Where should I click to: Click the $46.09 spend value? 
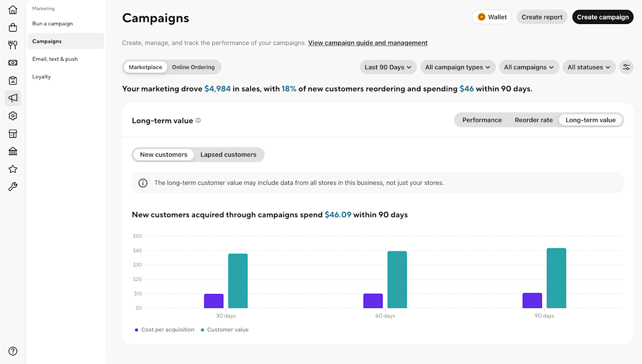point(338,215)
